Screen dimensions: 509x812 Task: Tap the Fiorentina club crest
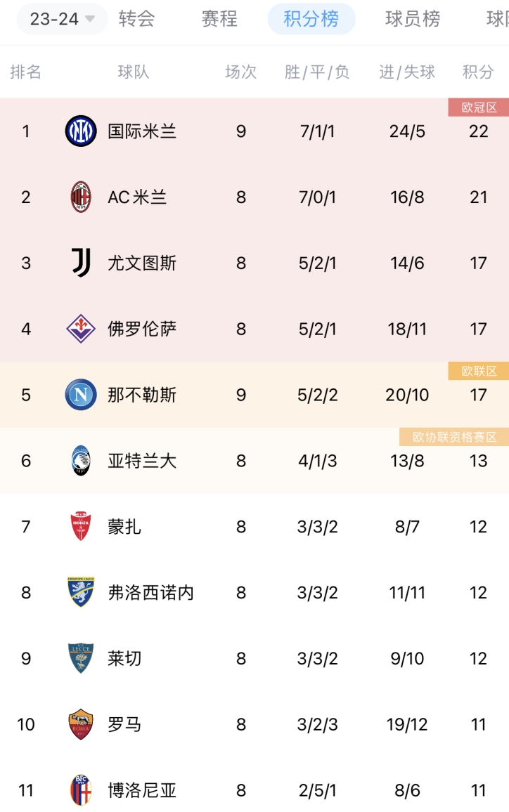[81, 328]
